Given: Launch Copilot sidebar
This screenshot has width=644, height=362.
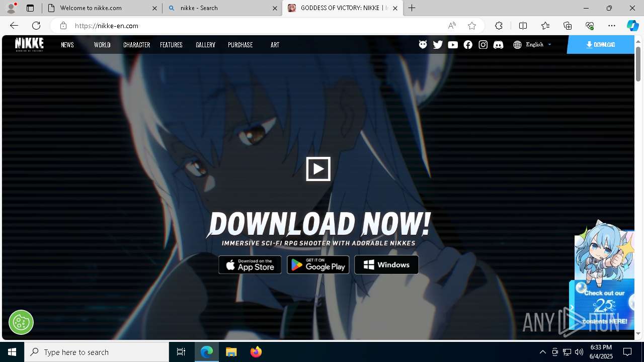Looking at the screenshot, I should coord(632,26).
